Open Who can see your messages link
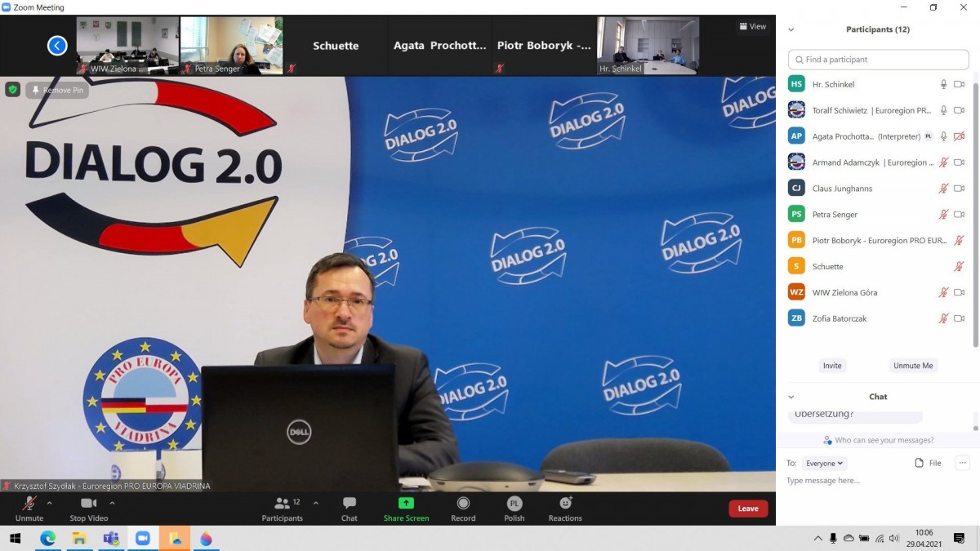 click(x=878, y=440)
